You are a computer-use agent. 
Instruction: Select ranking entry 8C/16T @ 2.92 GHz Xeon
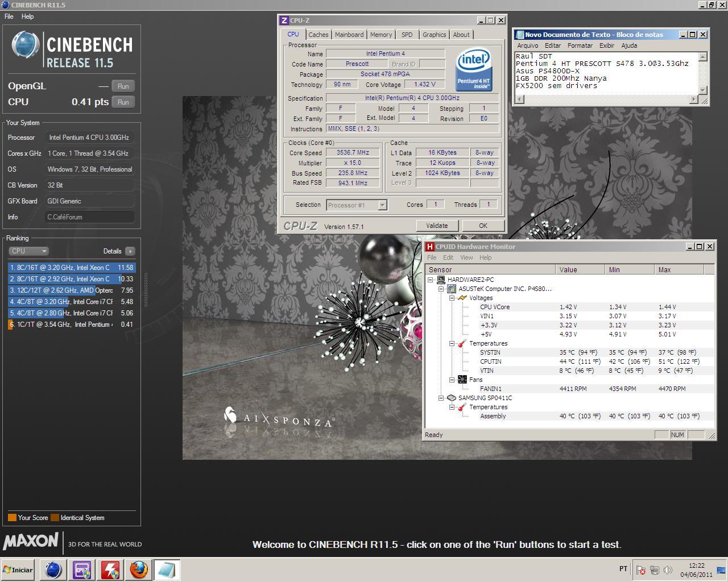[x=72, y=279]
